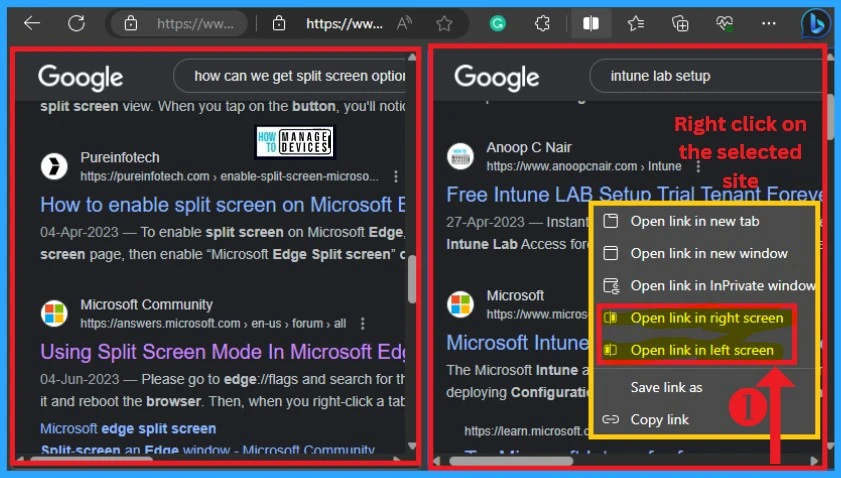
Task: Click the right pane horizontal scrollbar thumb
Action: point(511,461)
